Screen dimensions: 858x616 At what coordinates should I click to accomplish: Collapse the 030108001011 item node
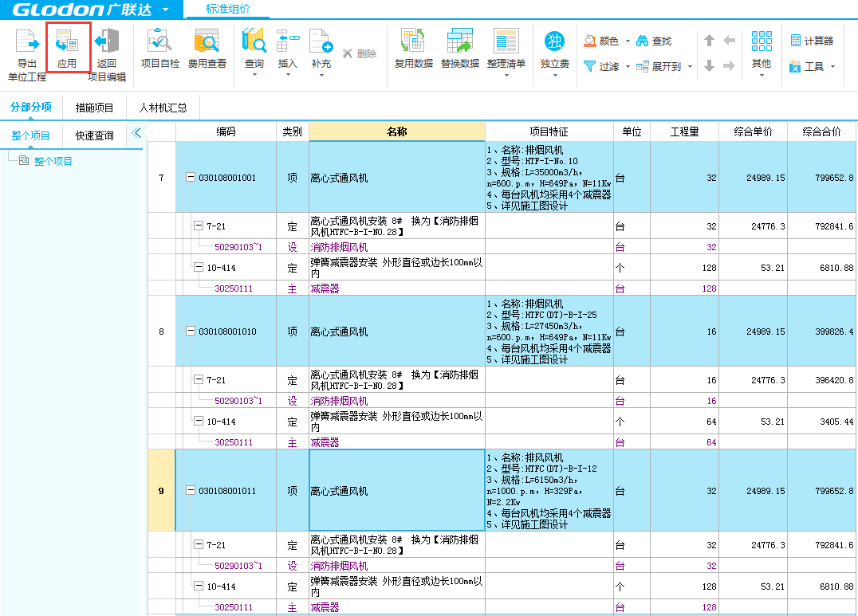pos(191,491)
